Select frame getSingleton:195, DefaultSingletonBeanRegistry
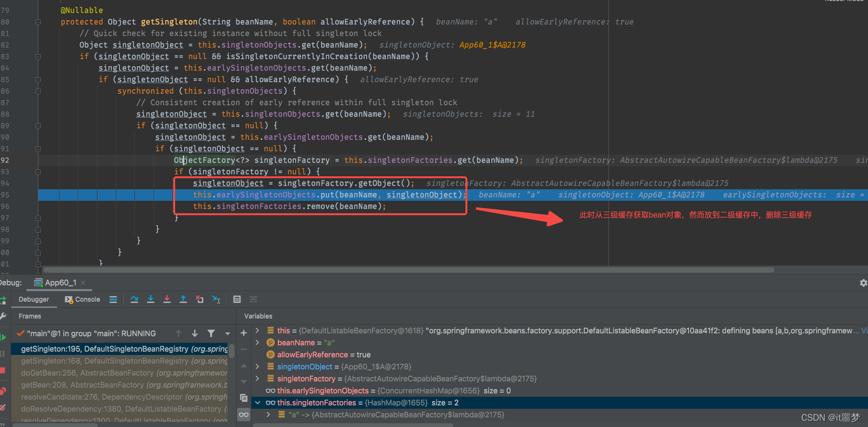This screenshot has height=427, width=868. click(x=119, y=349)
